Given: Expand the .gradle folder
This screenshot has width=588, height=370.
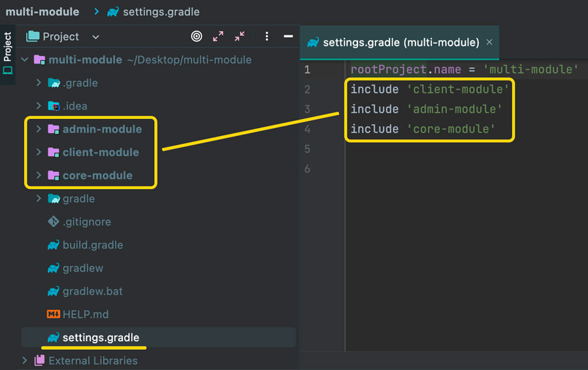Looking at the screenshot, I should click(39, 82).
